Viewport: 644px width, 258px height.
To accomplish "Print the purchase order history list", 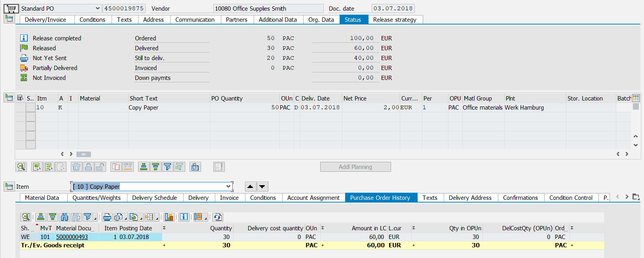I will coord(107,217).
